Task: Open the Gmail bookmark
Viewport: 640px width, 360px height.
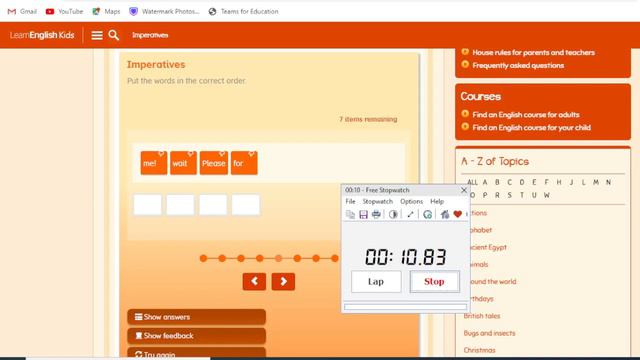Action: tap(22, 11)
